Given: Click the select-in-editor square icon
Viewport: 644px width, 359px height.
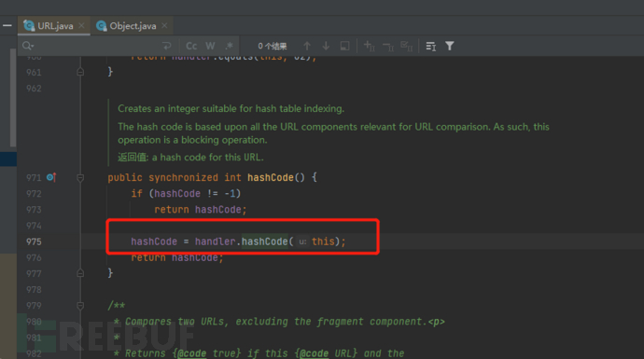Looking at the screenshot, I should tap(345, 46).
